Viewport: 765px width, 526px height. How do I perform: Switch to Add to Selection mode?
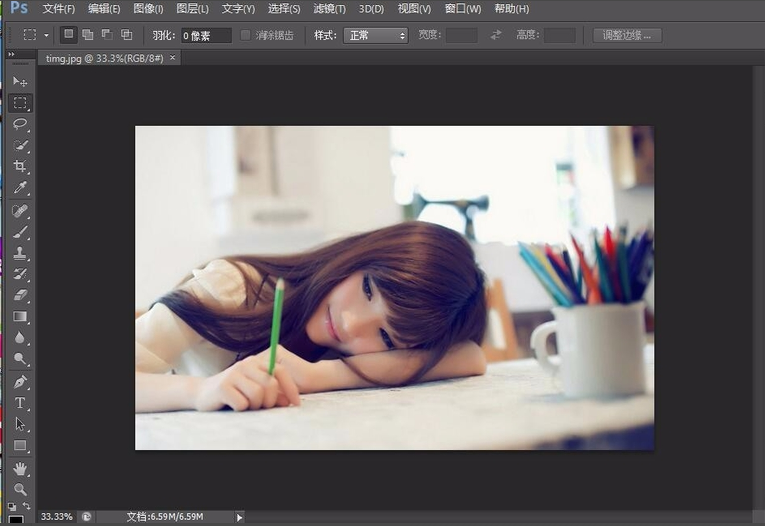(x=88, y=35)
